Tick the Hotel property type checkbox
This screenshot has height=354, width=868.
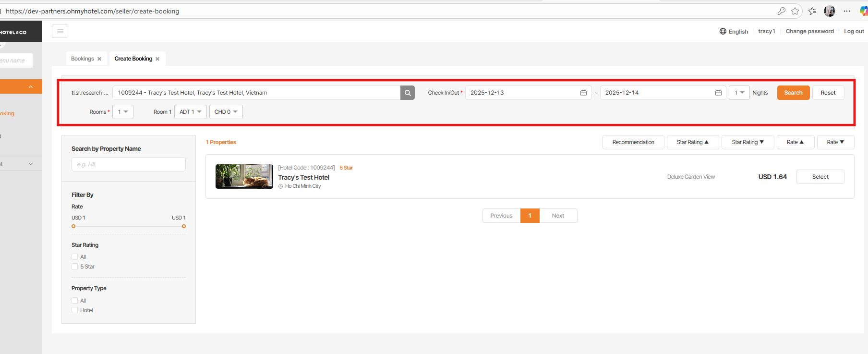point(74,310)
